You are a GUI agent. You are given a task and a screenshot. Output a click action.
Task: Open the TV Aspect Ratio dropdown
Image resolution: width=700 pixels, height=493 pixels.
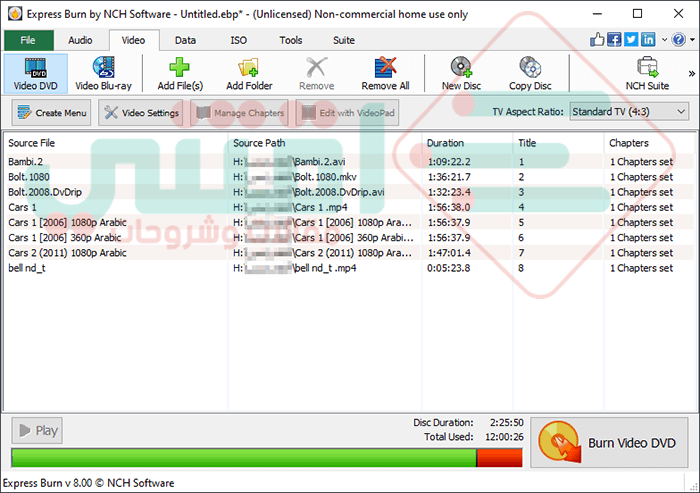click(629, 112)
